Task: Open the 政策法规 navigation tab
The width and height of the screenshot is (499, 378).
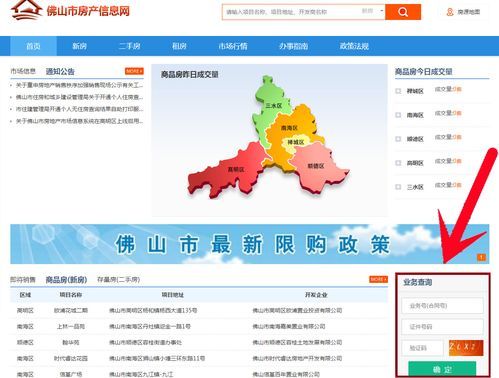Action: tap(354, 46)
